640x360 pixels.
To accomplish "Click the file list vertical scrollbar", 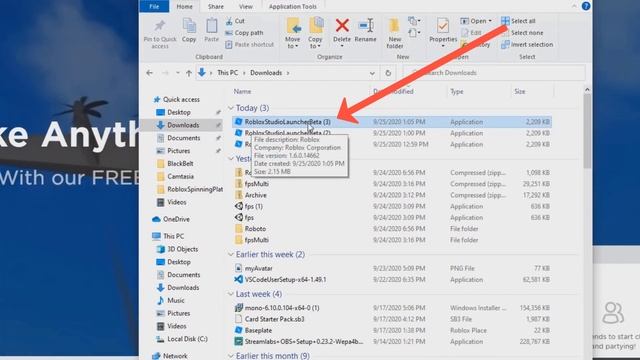I will pos(587,131).
